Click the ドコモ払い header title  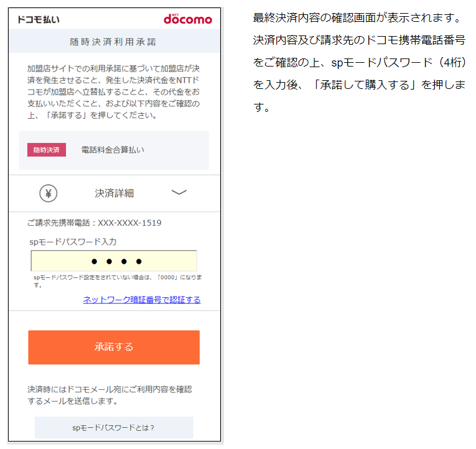(39, 19)
